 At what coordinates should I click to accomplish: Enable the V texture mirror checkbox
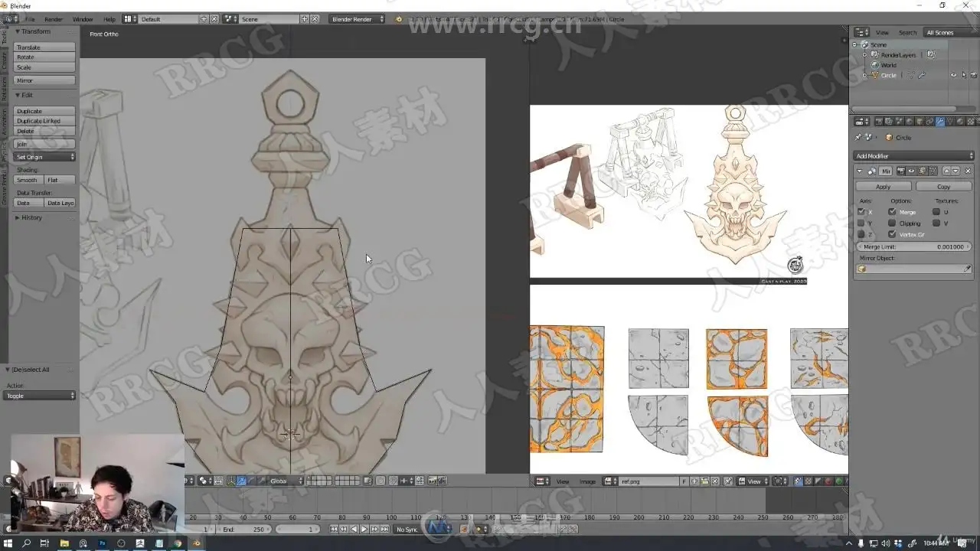[936, 223]
